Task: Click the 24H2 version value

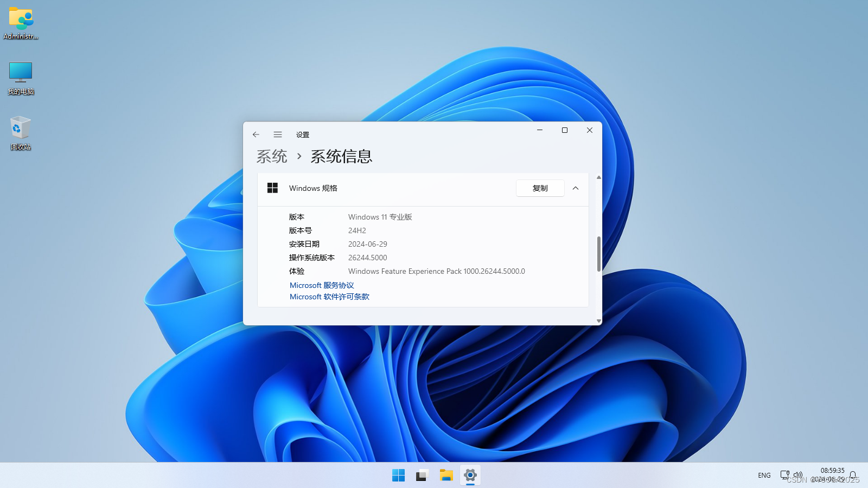Action: [x=357, y=230]
